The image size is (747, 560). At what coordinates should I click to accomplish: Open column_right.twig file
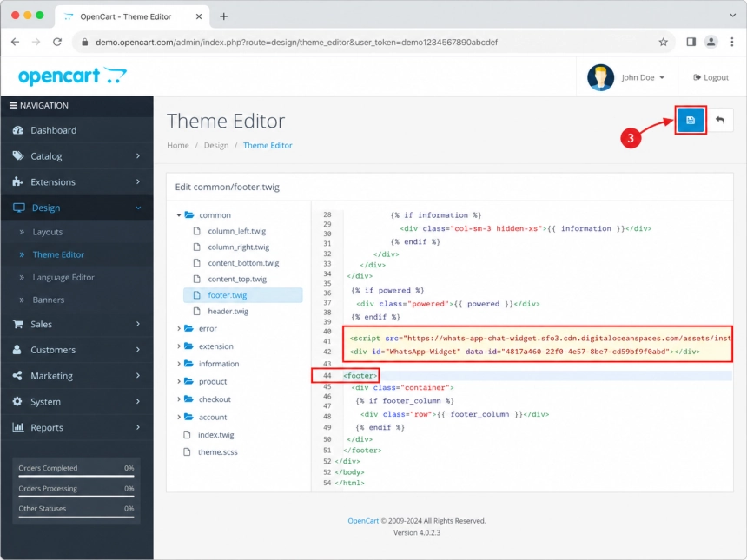pos(238,247)
